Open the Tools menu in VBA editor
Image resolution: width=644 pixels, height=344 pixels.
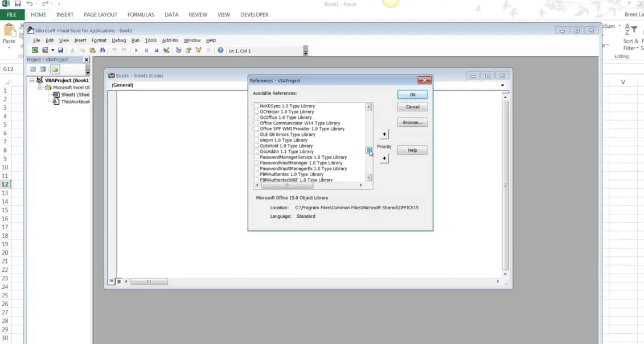tap(150, 40)
